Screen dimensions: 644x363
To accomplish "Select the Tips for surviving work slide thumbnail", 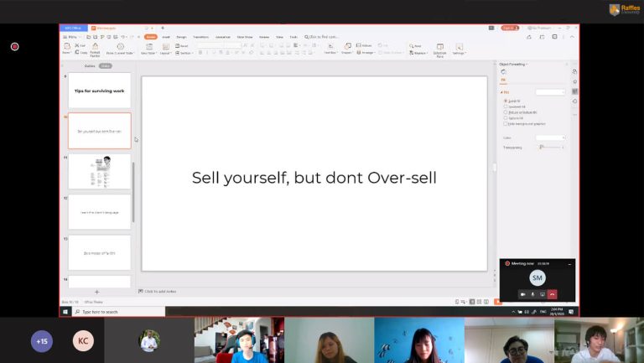I will tap(100, 90).
